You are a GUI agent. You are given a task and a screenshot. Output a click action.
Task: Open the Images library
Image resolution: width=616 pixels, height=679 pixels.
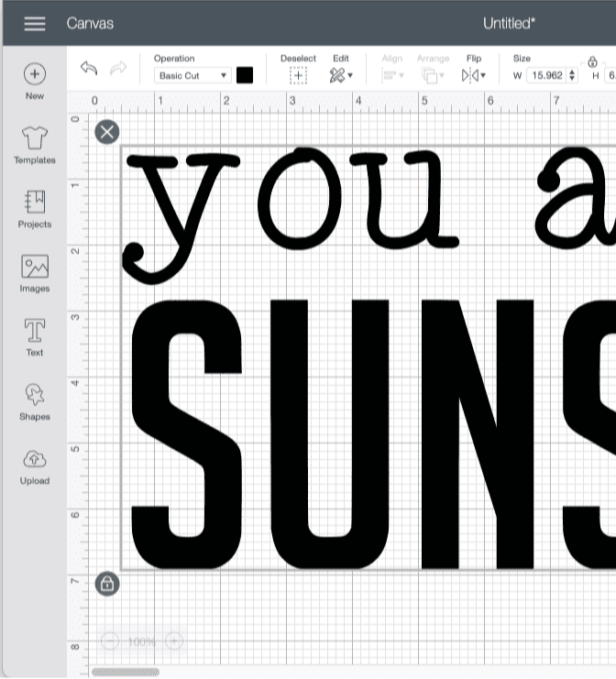tap(34, 273)
